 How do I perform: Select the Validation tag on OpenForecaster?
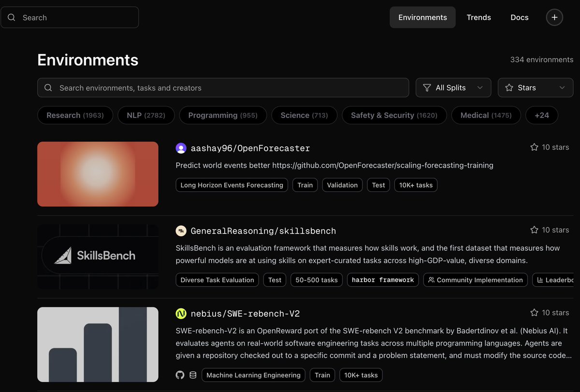click(342, 185)
